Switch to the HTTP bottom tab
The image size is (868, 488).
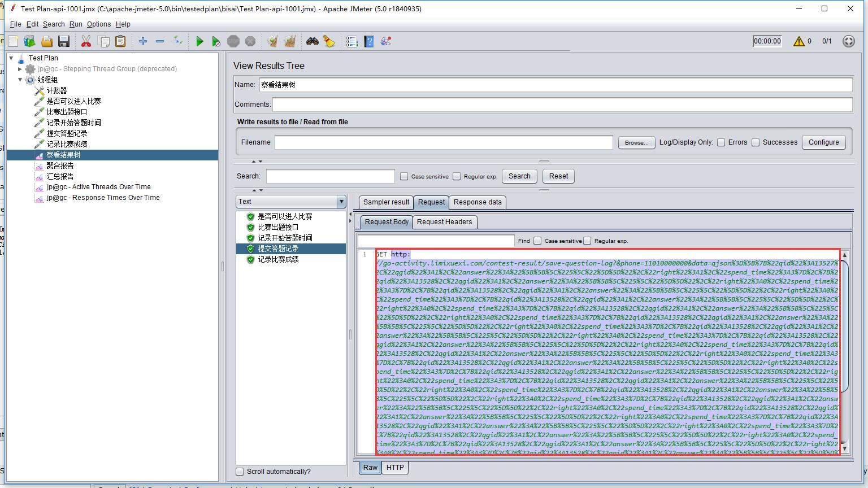(x=395, y=468)
